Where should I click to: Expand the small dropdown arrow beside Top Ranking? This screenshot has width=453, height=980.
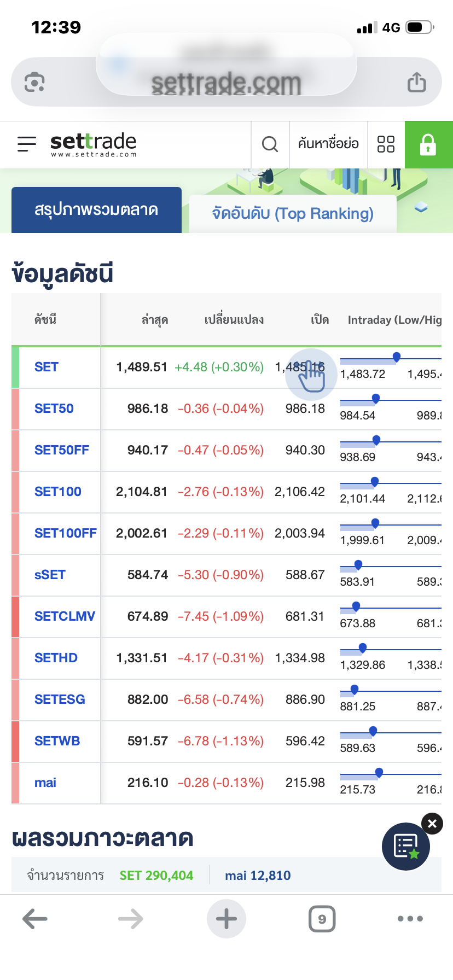coord(421,207)
